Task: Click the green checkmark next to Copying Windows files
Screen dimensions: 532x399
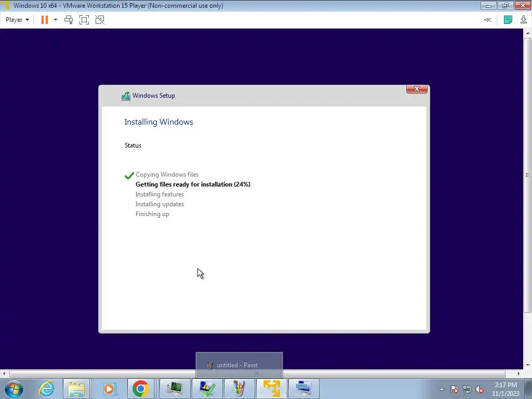Action: tap(129, 176)
